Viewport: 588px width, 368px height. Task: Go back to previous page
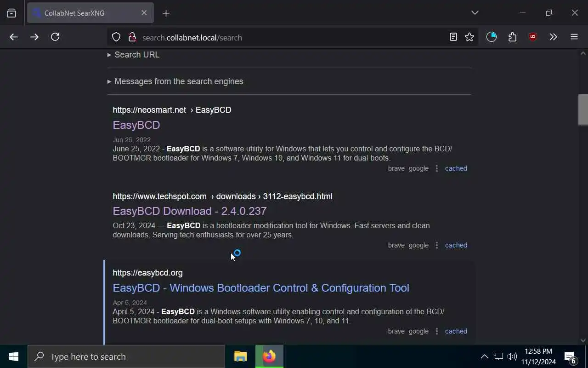point(14,37)
